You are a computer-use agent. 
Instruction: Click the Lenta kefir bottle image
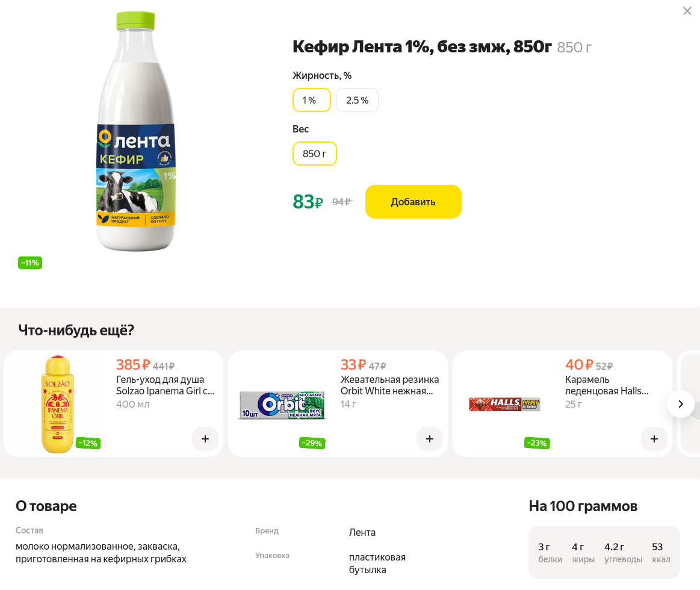pyautogui.click(x=136, y=132)
